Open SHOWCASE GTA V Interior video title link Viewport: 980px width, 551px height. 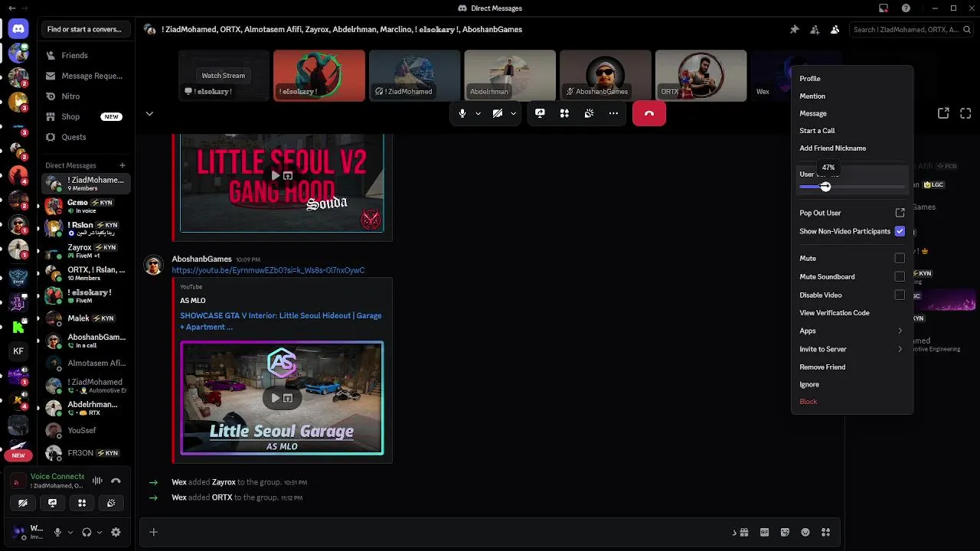click(280, 321)
